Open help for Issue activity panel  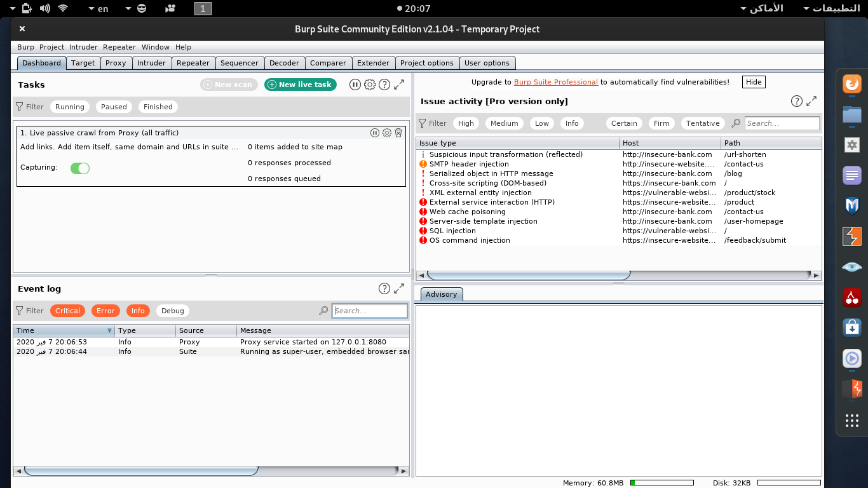tap(797, 101)
